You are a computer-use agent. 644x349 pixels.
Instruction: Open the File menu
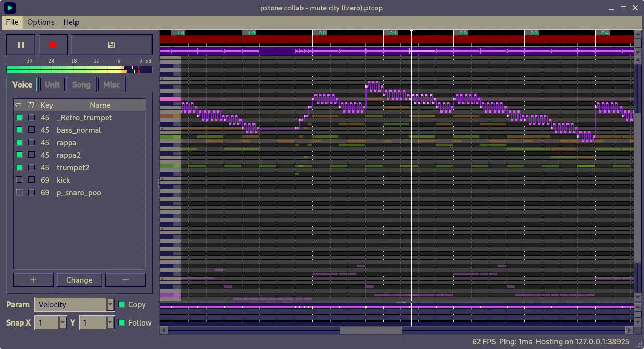point(12,22)
